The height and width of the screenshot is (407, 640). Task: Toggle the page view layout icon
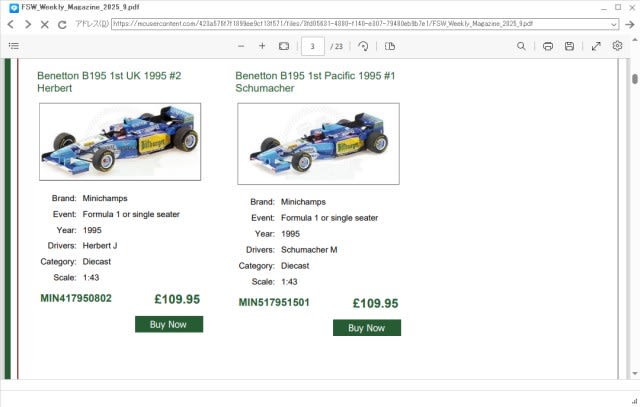tap(390, 46)
